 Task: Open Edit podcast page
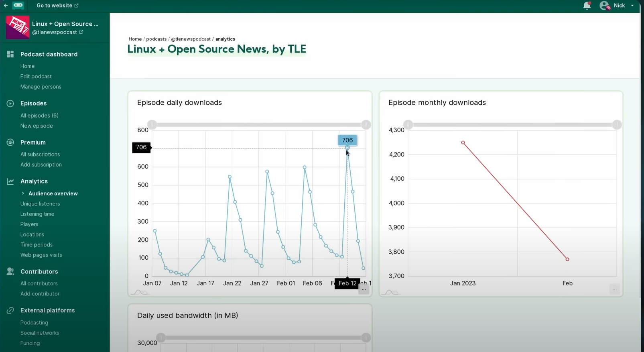tap(36, 76)
